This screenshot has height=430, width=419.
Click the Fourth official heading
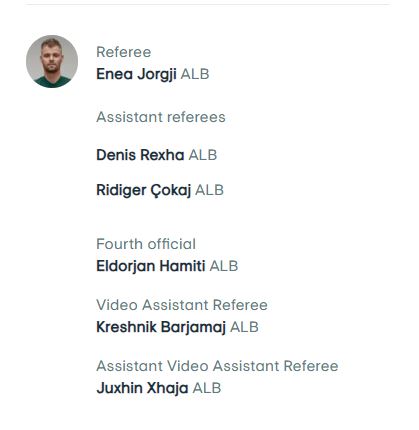click(x=146, y=244)
